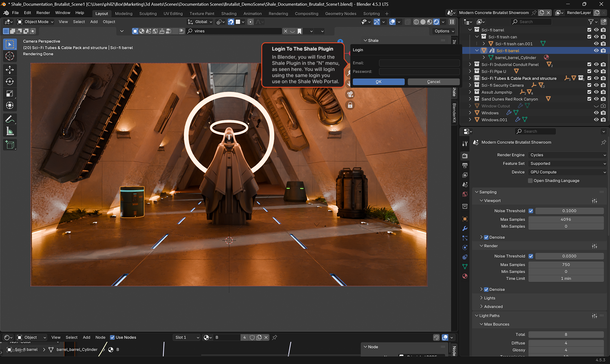This screenshot has width=610, height=364.
Task: Activate the 3D Cursor tool
Action: 10,56
